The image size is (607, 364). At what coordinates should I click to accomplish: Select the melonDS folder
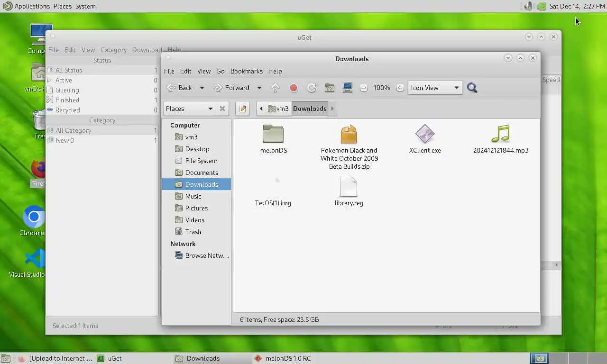(x=273, y=139)
